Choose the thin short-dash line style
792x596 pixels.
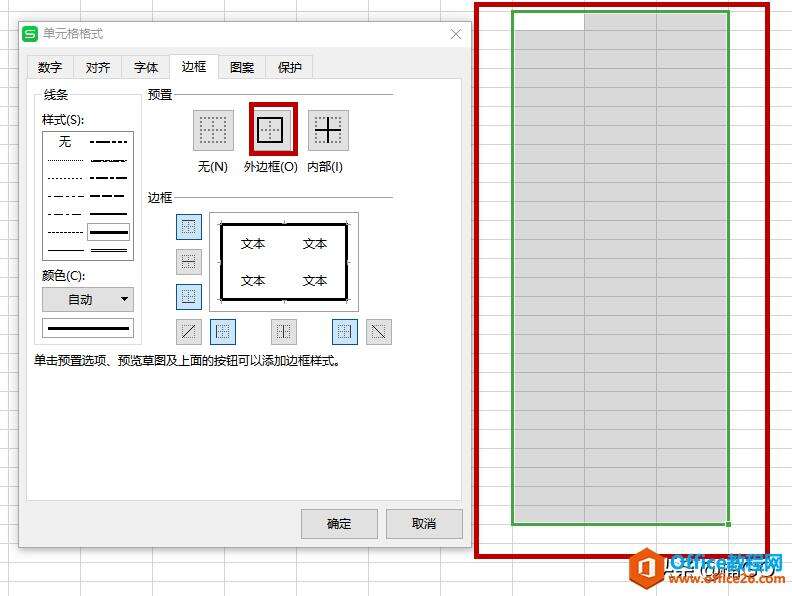point(65,178)
